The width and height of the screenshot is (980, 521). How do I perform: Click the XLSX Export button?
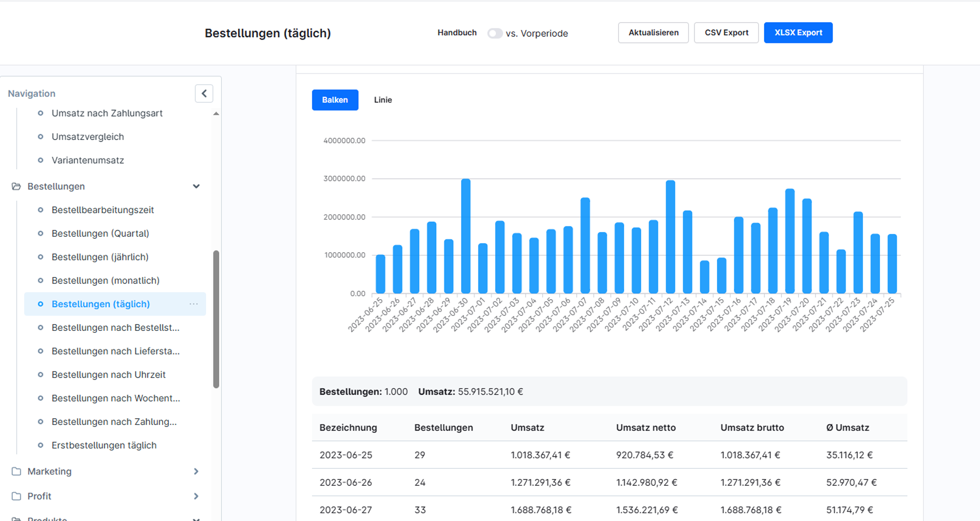[798, 33]
